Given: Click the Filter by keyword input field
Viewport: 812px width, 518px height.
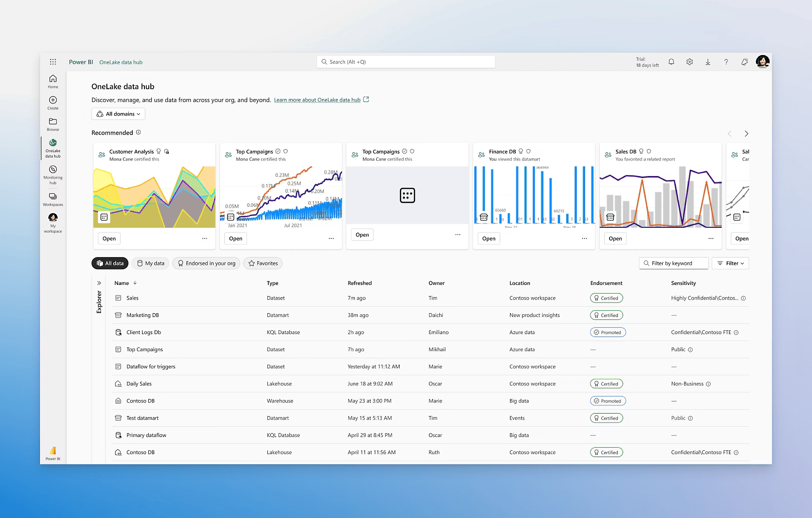Looking at the screenshot, I should pos(673,263).
